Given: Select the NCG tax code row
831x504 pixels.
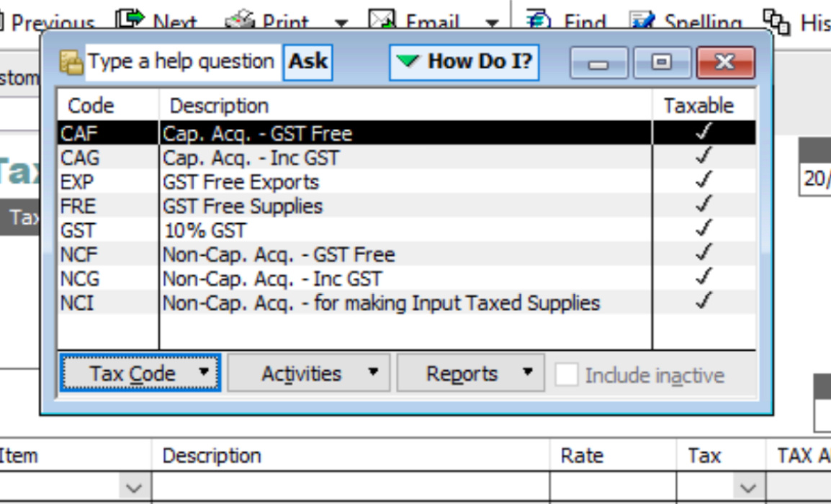Looking at the screenshot, I should point(406,279).
